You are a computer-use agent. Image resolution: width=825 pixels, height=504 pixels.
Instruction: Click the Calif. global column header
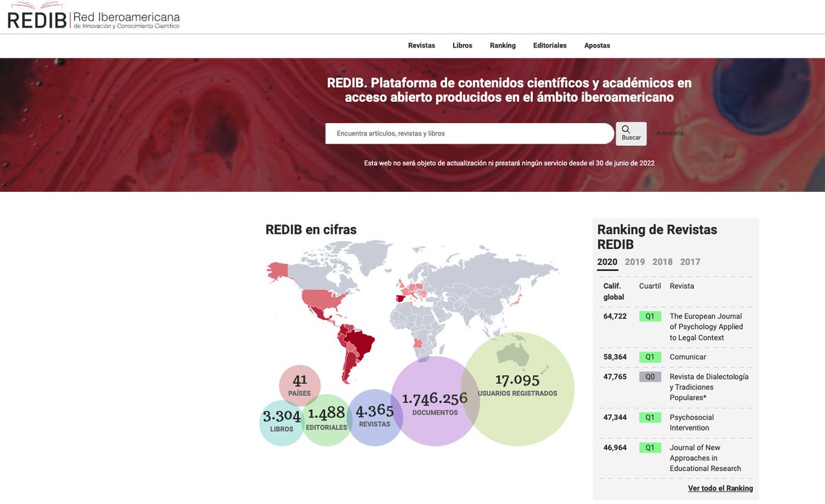click(614, 292)
